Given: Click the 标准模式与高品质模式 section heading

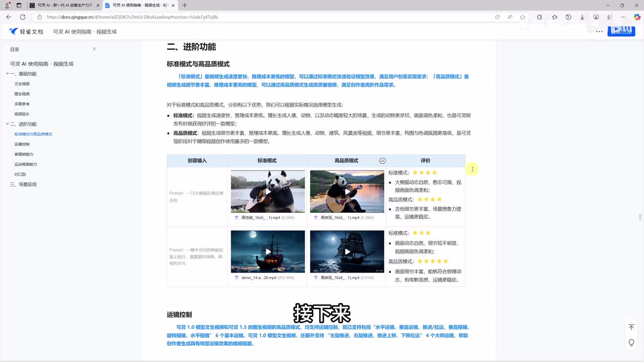Looking at the screenshot, I should (x=198, y=64).
